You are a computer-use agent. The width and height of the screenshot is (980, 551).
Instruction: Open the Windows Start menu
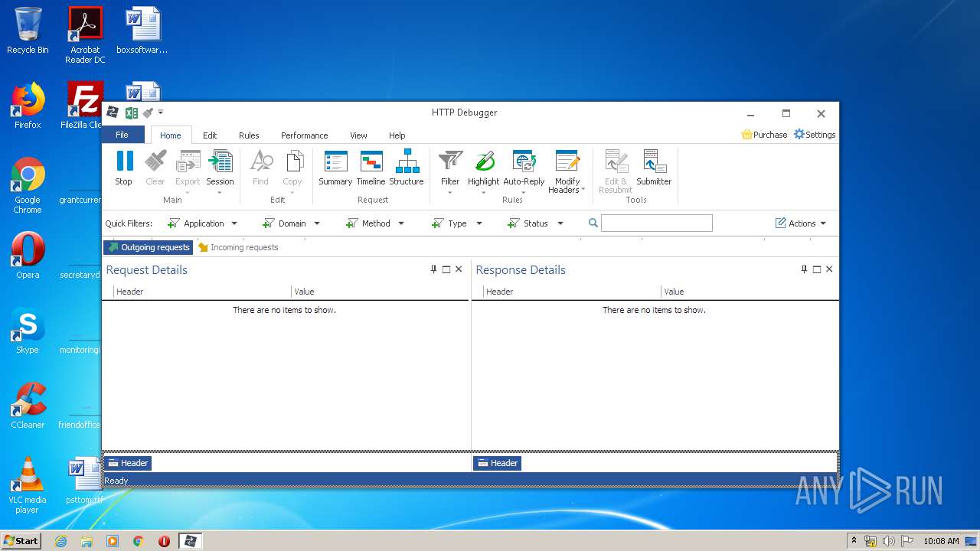pos(21,540)
